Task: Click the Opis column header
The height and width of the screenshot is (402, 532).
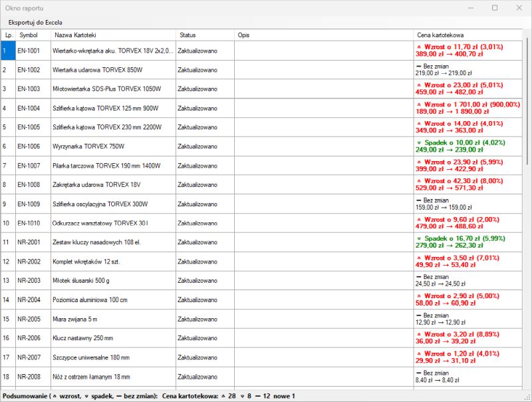Action: tap(324, 35)
